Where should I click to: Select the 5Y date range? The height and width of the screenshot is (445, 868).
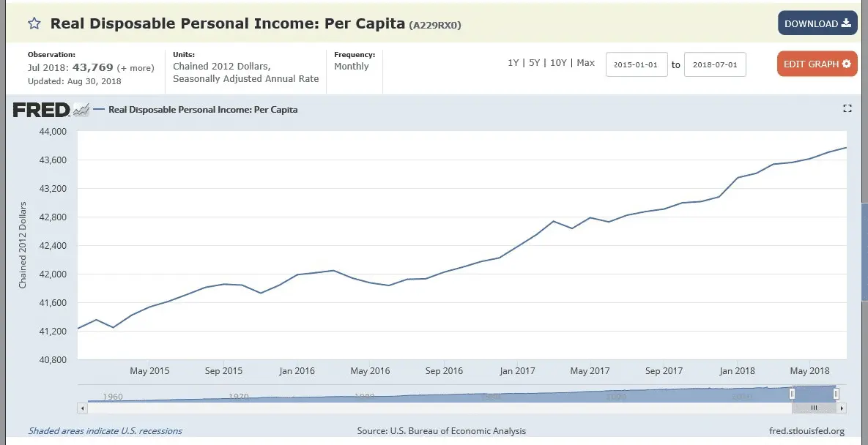point(534,63)
